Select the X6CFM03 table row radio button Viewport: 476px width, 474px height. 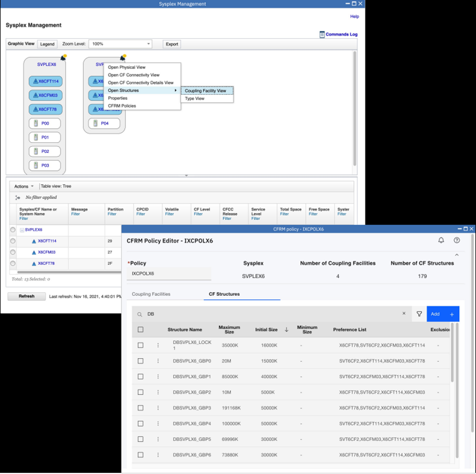point(13,252)
